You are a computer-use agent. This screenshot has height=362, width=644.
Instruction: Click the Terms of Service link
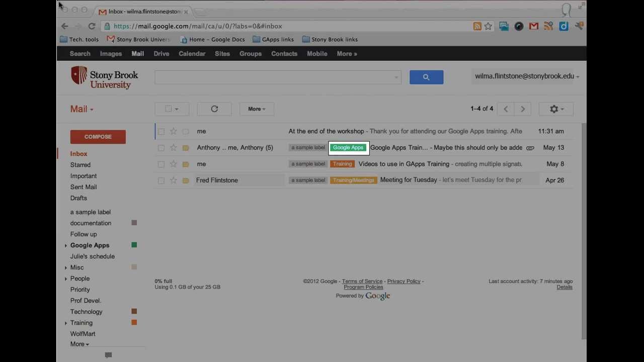362,282
